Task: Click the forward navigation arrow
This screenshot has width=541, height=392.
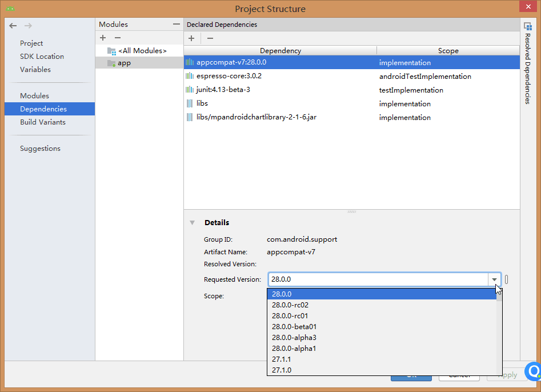Action: [27, 25]
